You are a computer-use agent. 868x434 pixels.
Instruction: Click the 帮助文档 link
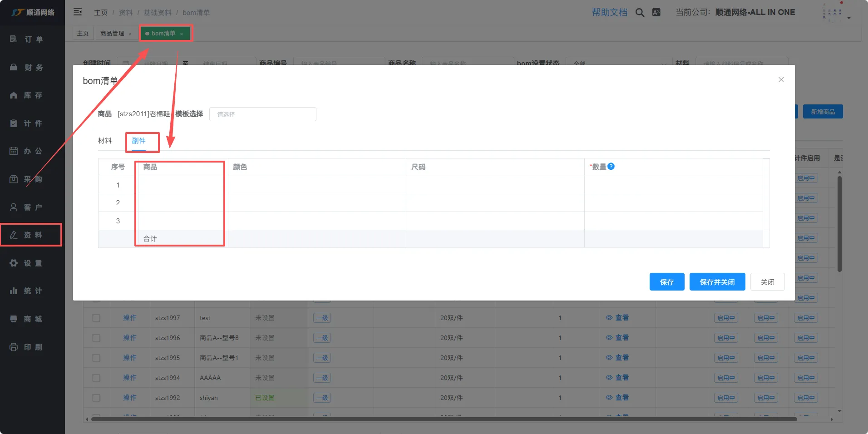(x=609, y=13)
